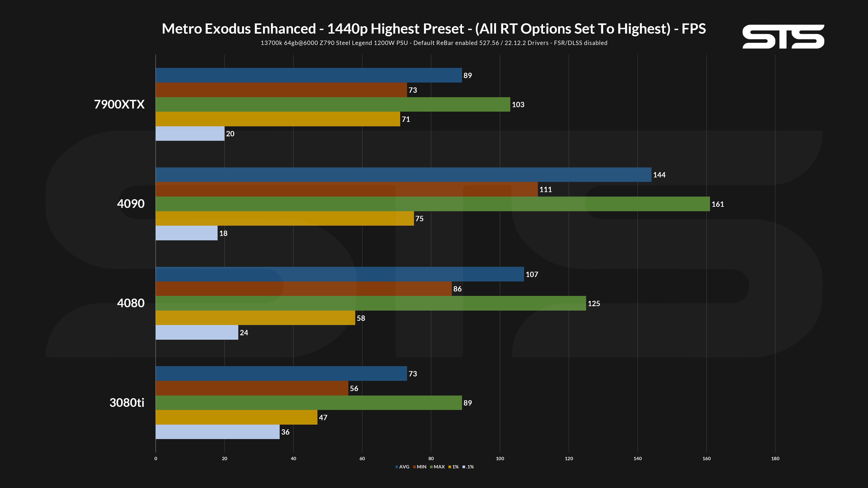The image size is (868, 488).
Task: Click the 7900XTX 1% bar valued 71
Action: tap(278, 119)
